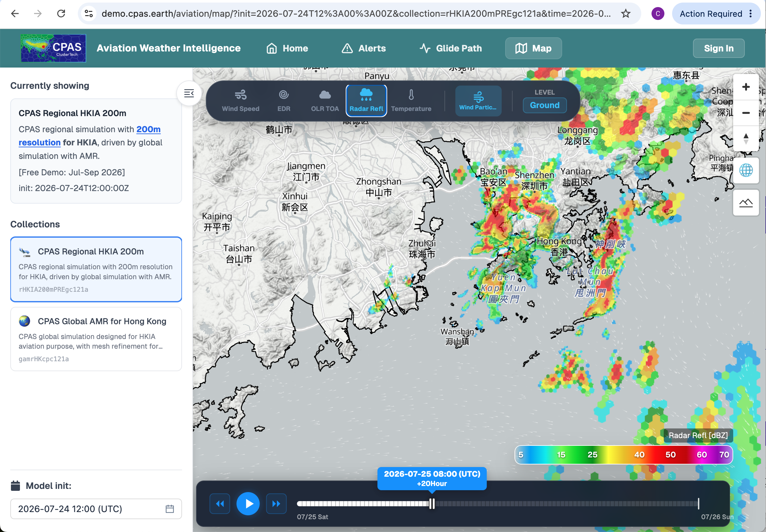Jump to the timeline end marker
The image size is (766, 532).
[698, 503]
